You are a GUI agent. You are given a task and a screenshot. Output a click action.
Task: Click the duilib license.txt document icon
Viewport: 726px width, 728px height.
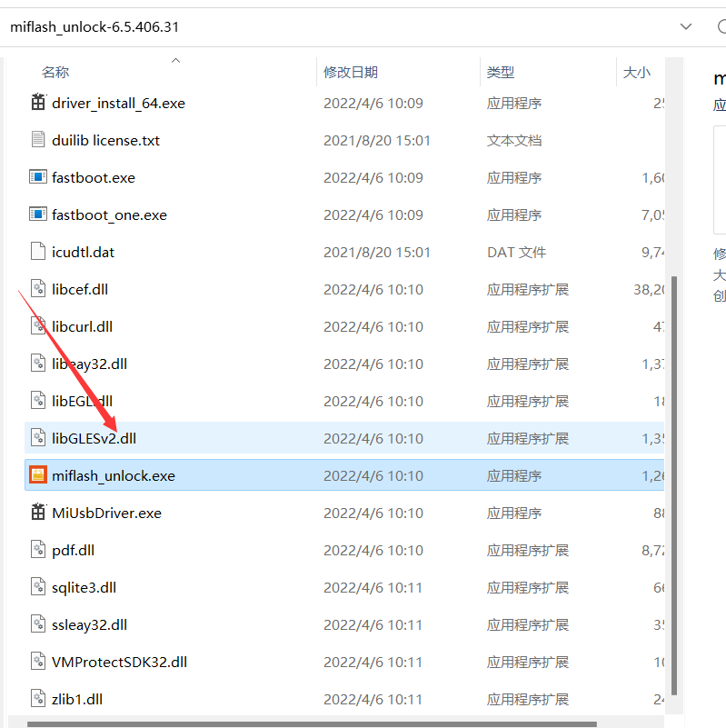(x=38, y=139)
